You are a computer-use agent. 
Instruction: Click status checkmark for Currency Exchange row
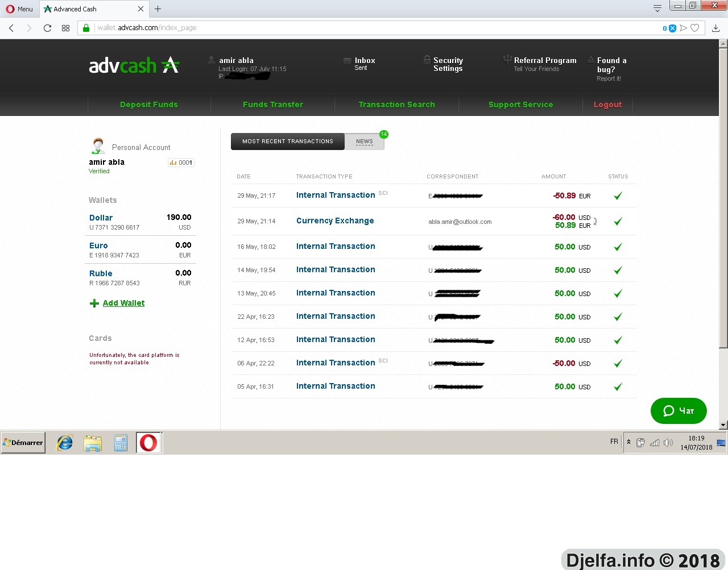tap(618, 221)
